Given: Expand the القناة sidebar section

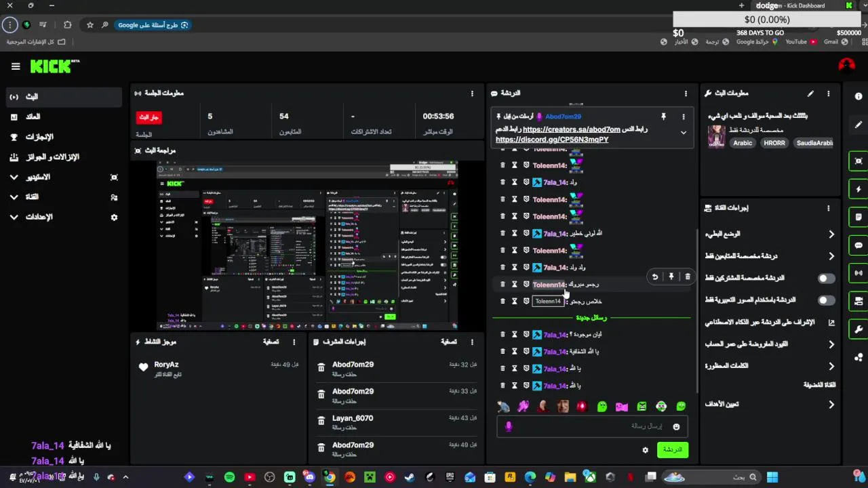Looking at the screenshot, I should pyautogui.click(x=14, y=197).
